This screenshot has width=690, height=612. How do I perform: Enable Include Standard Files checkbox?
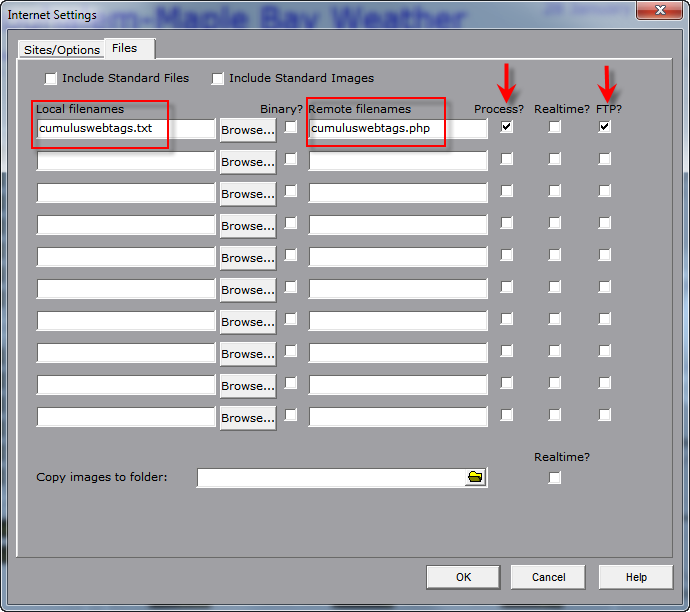(51, 79)
